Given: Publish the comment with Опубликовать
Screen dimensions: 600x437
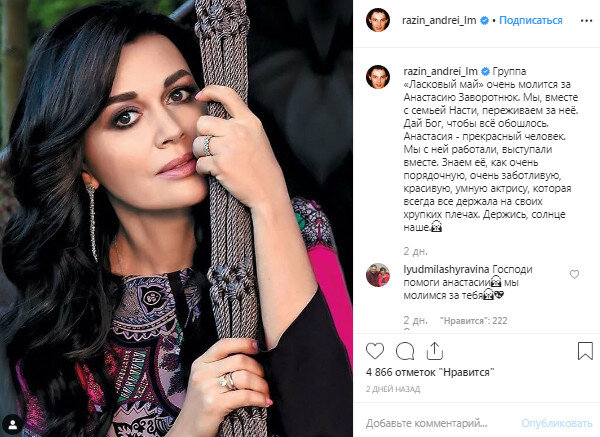Looking at the screenshot, I should 557,423.
